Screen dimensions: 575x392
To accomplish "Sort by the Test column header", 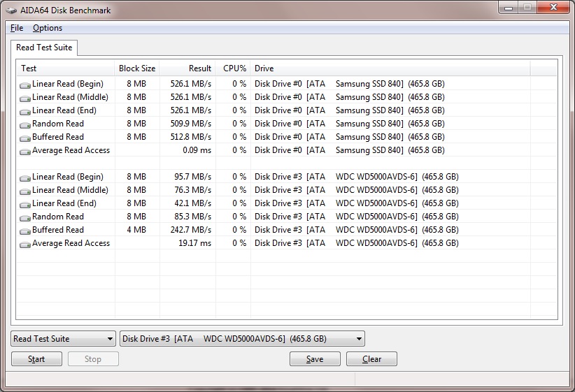I will [x=66, y=68].
